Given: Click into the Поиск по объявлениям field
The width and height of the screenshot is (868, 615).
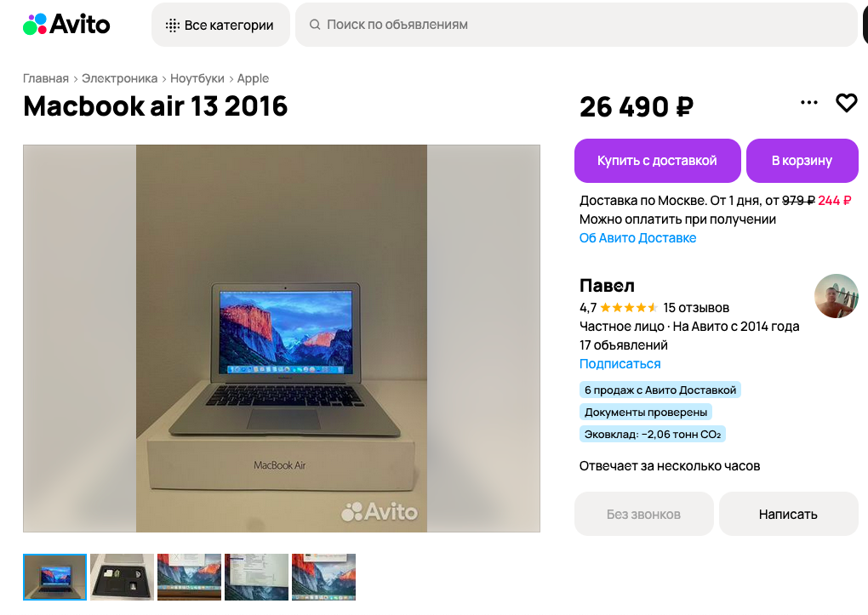Looking at the screenshot, I should click(576, 25).
